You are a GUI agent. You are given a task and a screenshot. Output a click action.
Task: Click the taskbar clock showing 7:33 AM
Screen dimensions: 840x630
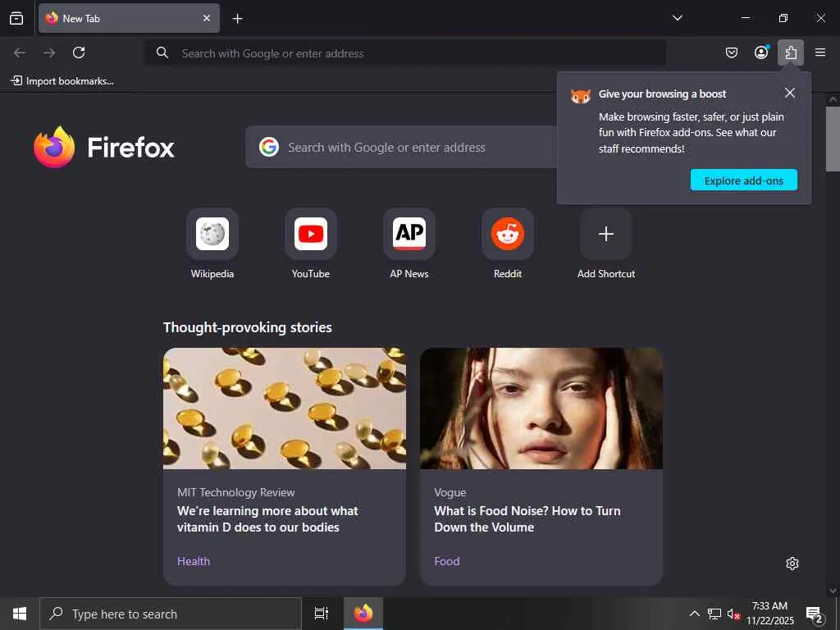click(x=769, y=614)
